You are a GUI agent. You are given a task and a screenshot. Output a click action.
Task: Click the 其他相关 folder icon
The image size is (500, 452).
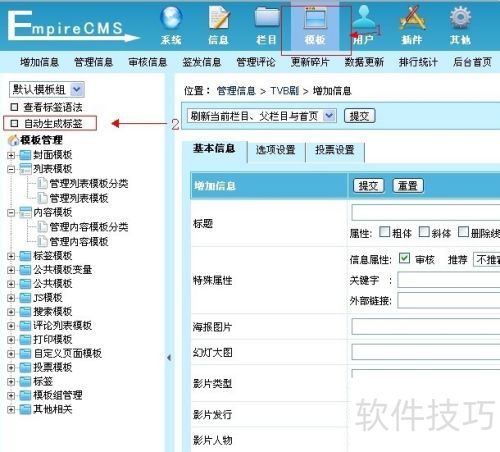pos(25,409)
